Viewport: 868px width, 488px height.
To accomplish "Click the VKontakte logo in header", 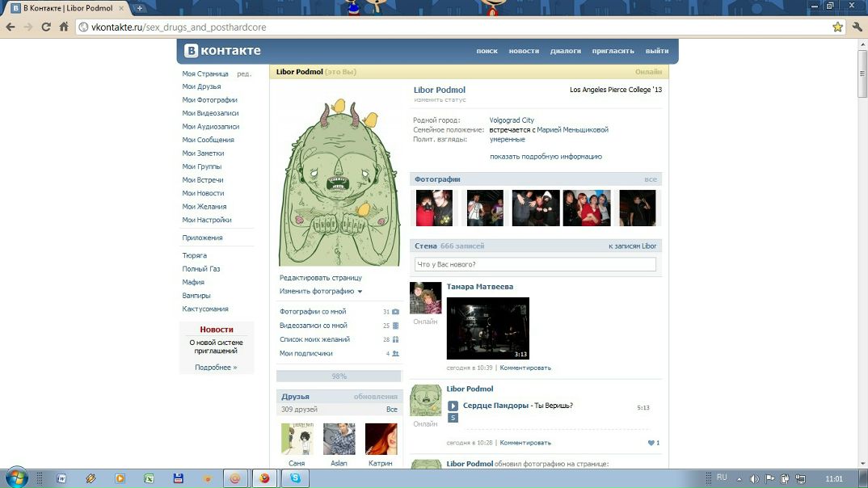I will (x=223, y=51).
